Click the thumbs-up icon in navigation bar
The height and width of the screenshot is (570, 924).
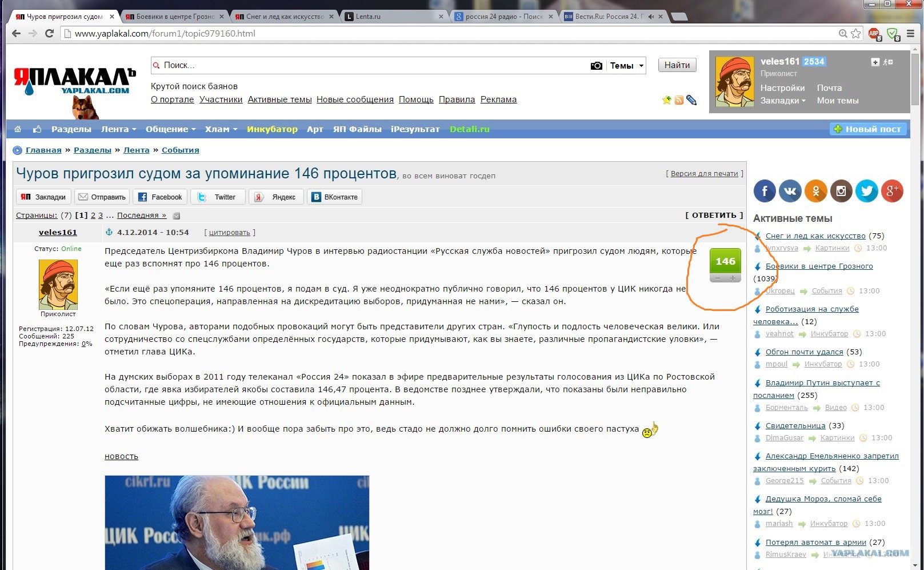[x=37, y=129]
